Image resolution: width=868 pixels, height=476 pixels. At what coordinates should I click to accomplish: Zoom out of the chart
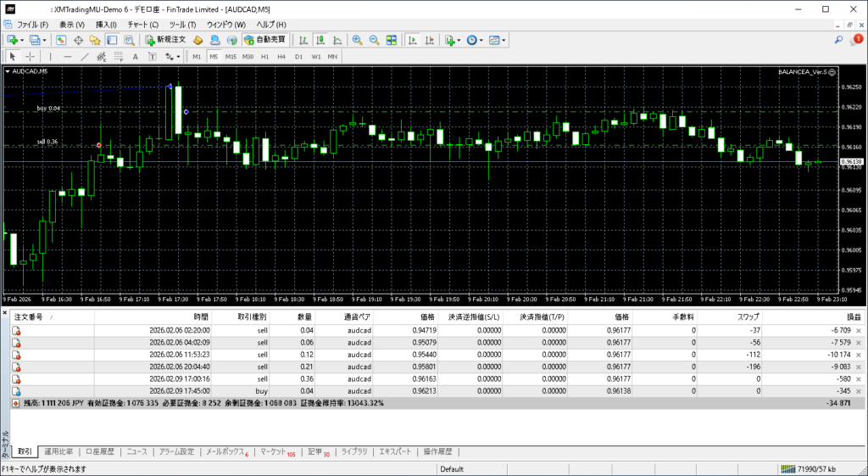(374, 40)
